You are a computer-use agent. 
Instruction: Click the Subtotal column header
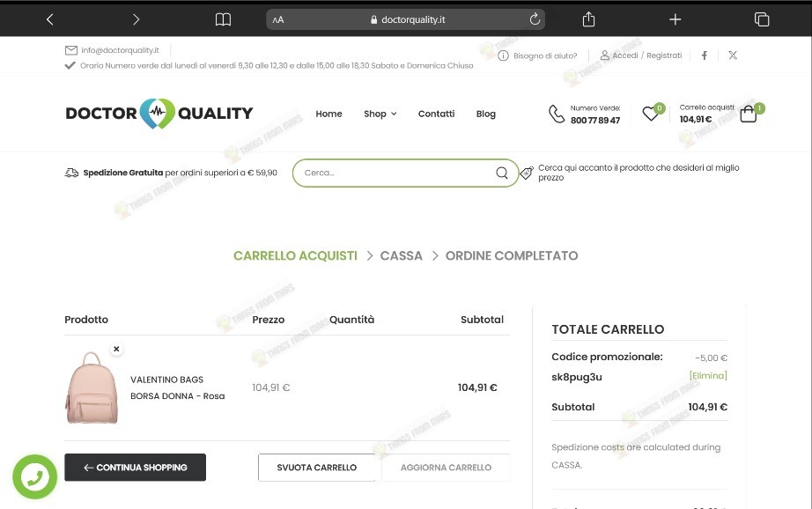[x=482, y=320]
